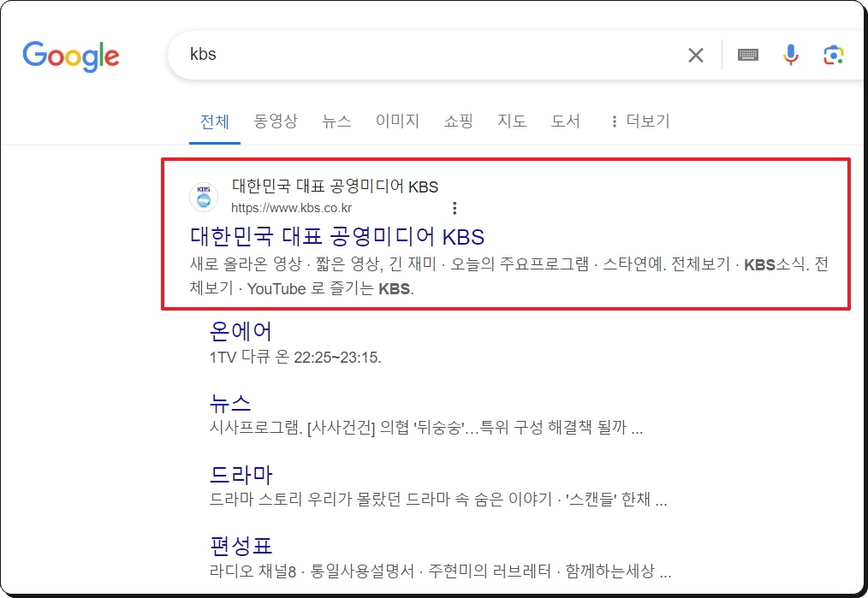Click the Google logo
The width and height of the screenshot is (868, 598).
[71, 56]
